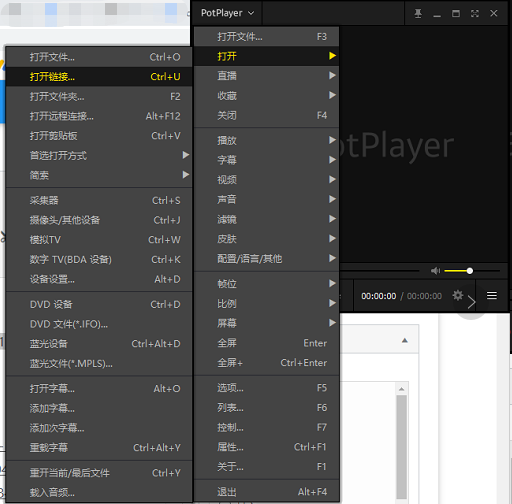This screenshot has height=504, width=512.
Task: Expand the 字幕 submenu
Action: pos(267,160)
